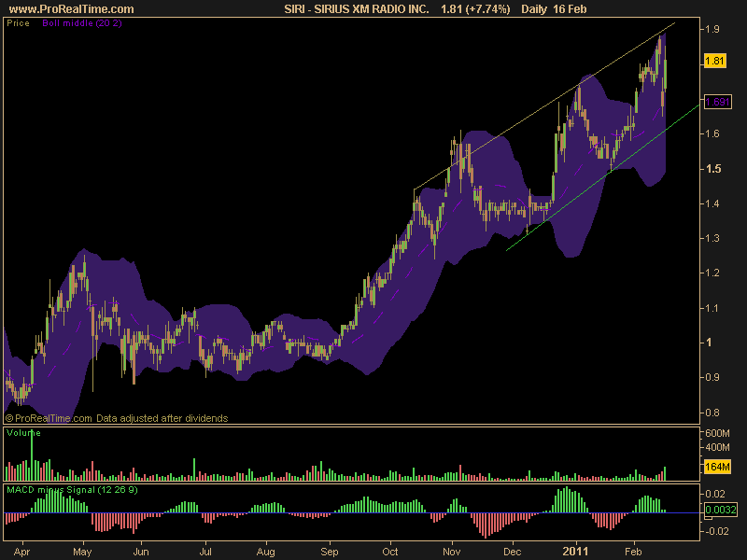747x560 pixels.
Task: Click the 1 price axis label
Action: point(709,343)
